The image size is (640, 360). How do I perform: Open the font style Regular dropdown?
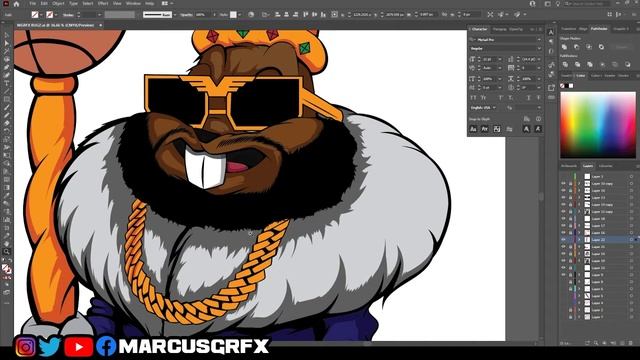pos(539,49)
